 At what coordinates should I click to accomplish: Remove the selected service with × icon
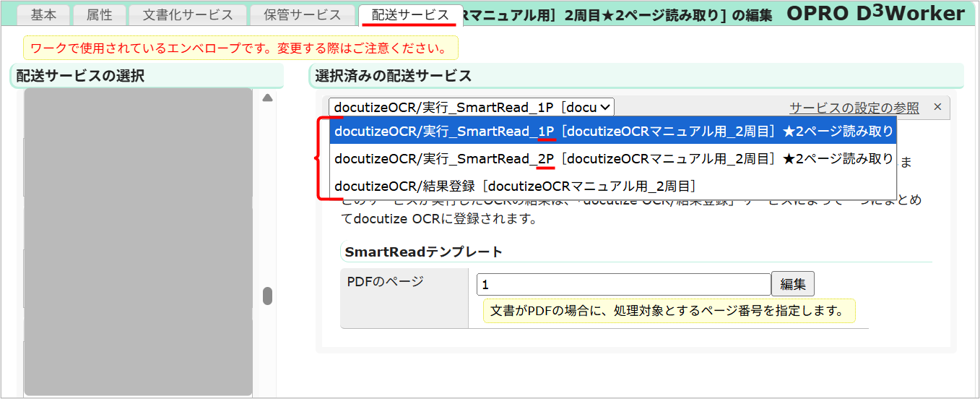(937, 107)
